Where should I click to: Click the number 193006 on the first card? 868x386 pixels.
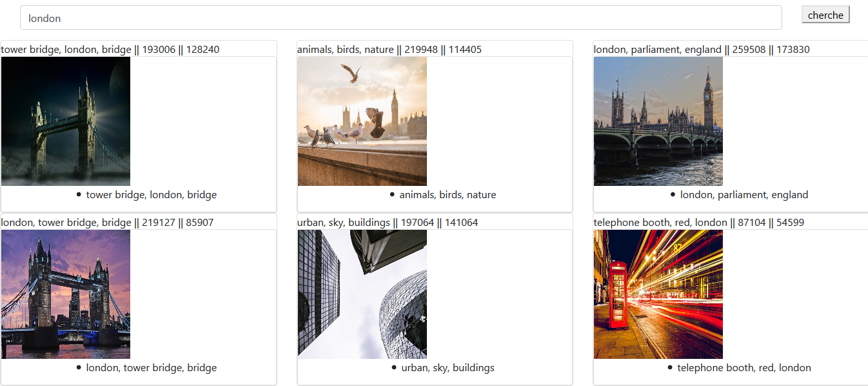tap(161, 49)
